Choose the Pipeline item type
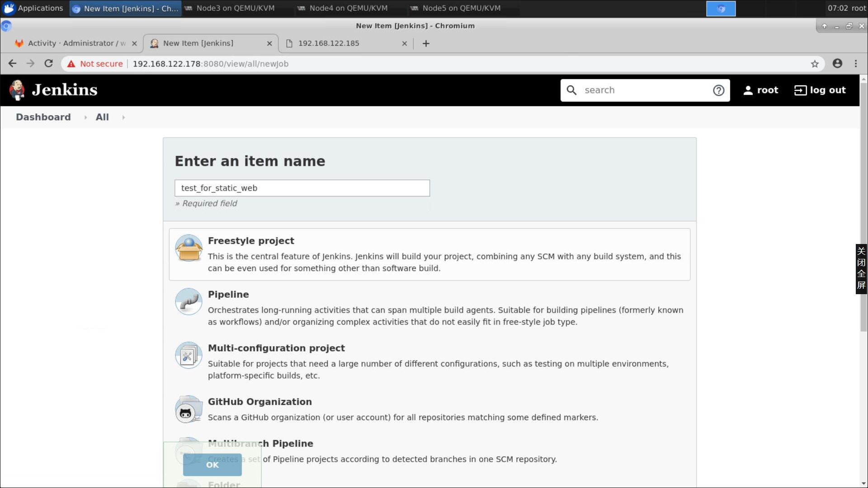The width and height of the screenshot is (868, 488). click(x=228, y=295)
